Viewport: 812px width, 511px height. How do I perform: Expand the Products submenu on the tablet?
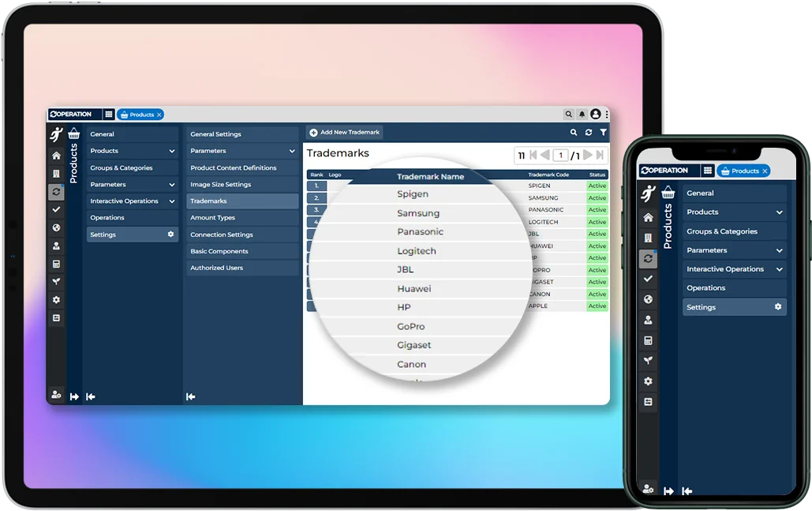pyautogui.click(x=172, y=151)
